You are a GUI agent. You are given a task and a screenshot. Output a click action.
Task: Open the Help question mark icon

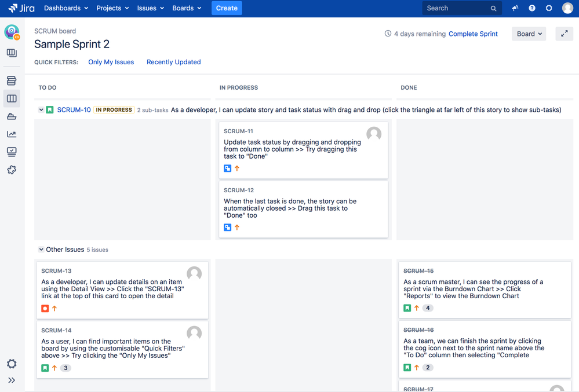coord(531,8)
